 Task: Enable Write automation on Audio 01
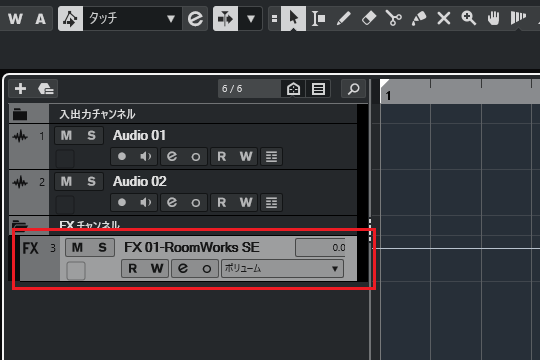click(x=246, y=156)
